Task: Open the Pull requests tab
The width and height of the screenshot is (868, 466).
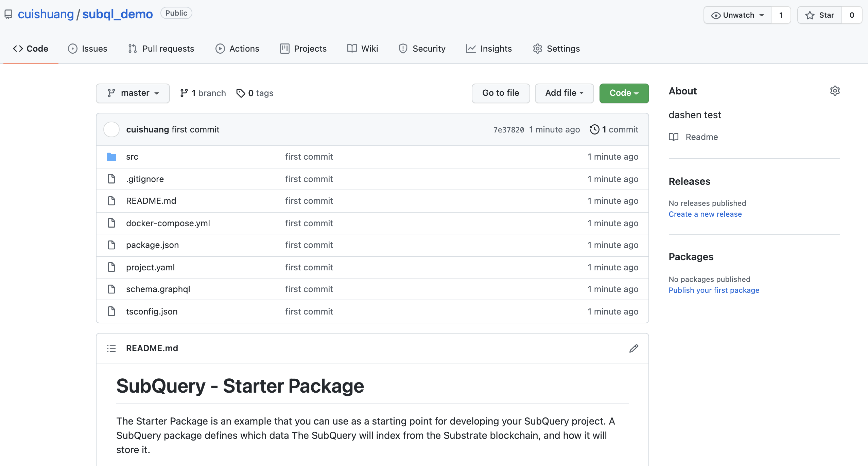Action: pos(161,49)
